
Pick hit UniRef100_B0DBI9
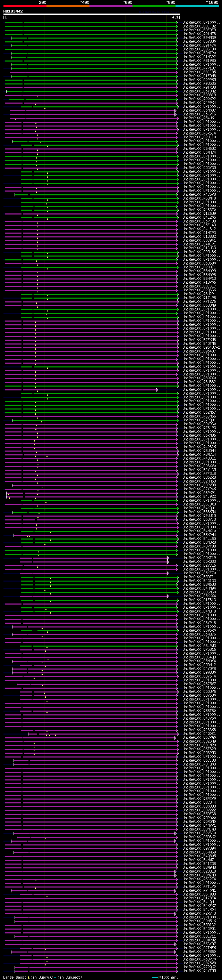pyautogui.click(x=199, y=95)
